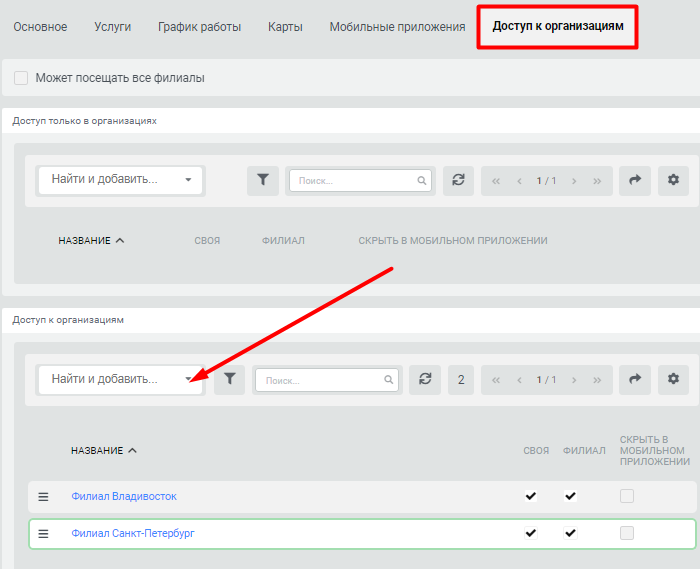Image resolution: width=700 pixels, height=569 pixels.
Task: Go to first page in lower pager
Action: pyautogui.click(x=496, y=380)
